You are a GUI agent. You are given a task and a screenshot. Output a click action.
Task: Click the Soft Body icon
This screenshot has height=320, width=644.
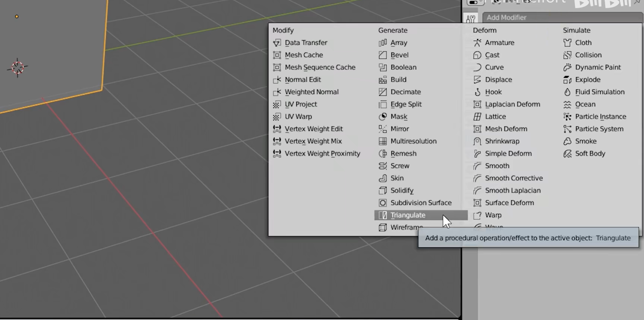coord(567,153)
